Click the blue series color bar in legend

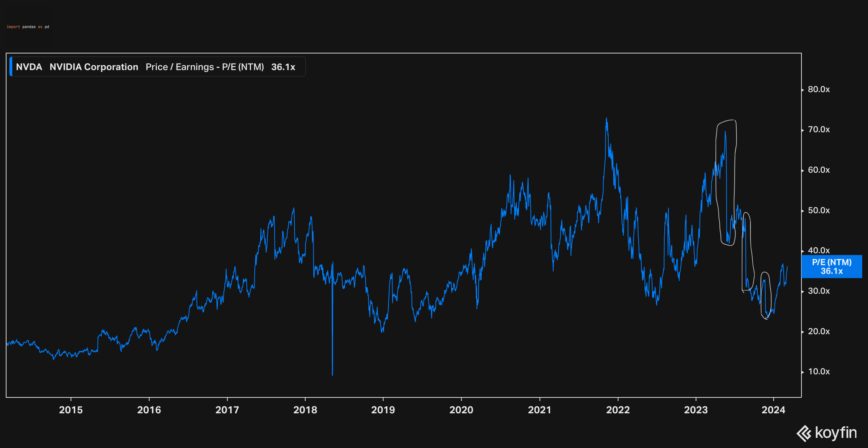(11, 67)
